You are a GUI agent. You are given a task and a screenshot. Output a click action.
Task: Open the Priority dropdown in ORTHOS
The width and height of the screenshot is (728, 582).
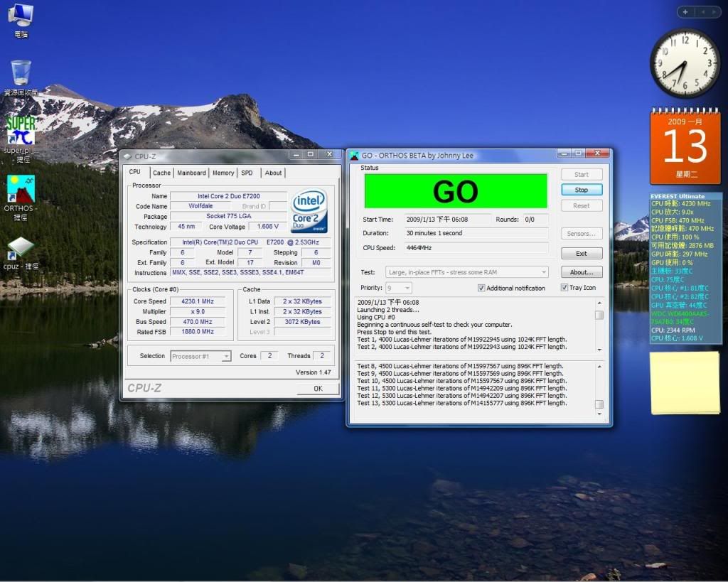[398, 288]
